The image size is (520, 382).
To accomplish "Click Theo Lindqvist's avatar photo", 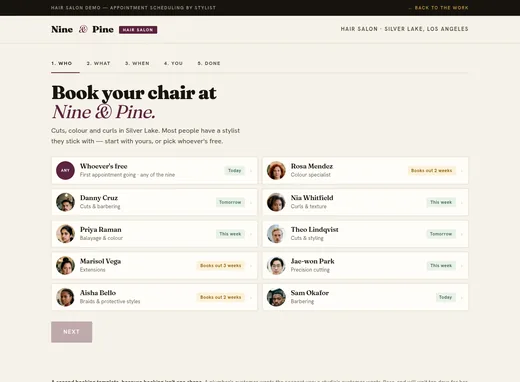I will click(x=276, y=234).
